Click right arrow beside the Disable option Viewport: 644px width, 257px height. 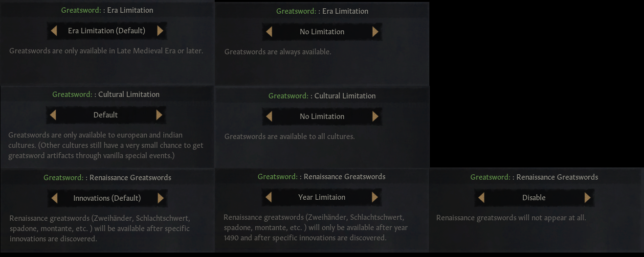(587, 198)
